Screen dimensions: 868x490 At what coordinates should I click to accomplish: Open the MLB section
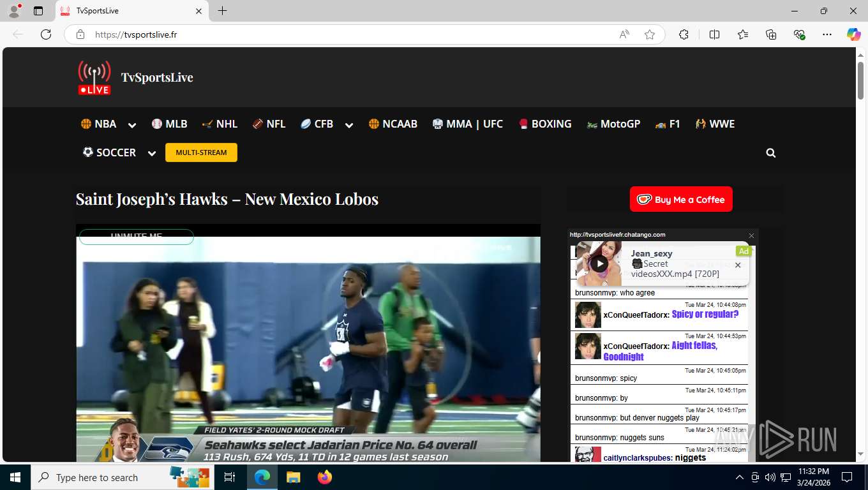coord(170,124)
